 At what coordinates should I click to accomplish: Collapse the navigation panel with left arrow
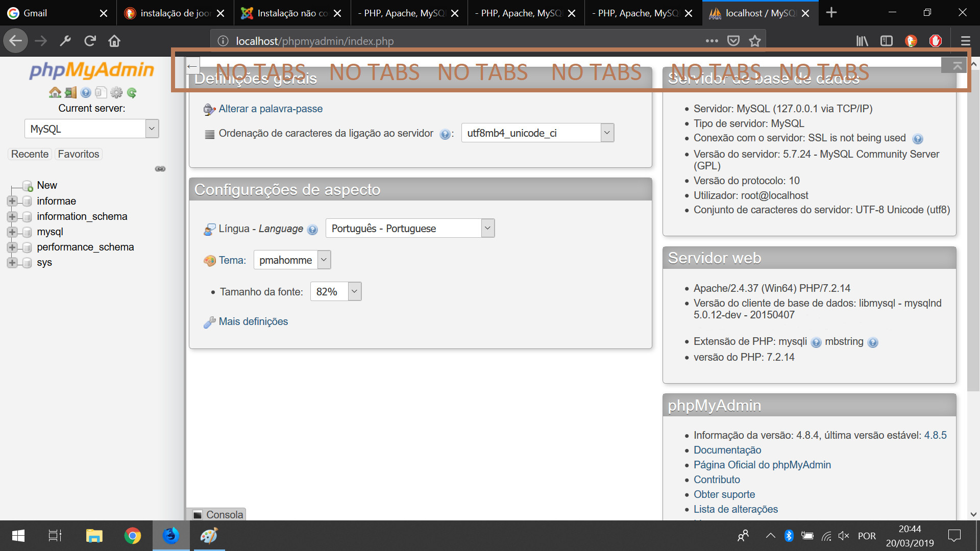(192, 66)
